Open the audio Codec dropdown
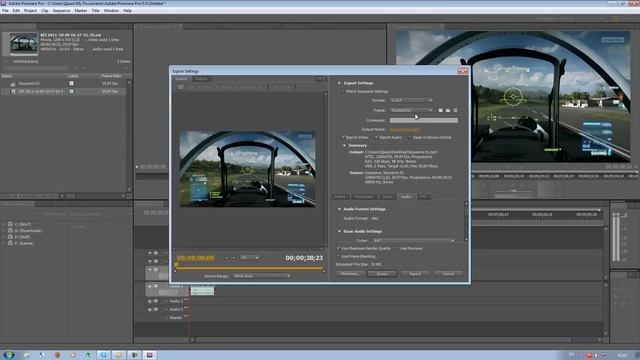Image resolution: width=640 pixels, height=360 pixels. pos(413,241)
